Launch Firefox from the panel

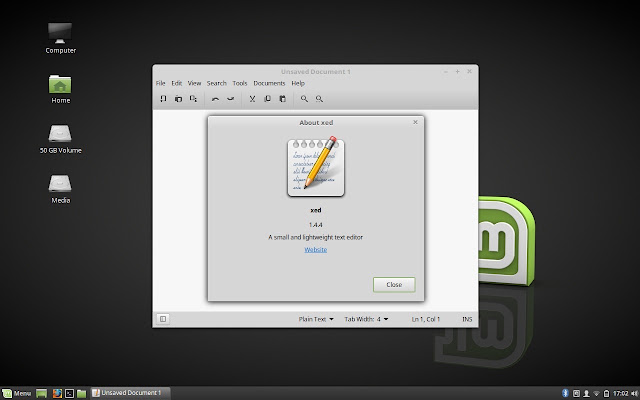click(x=57, y=393)
